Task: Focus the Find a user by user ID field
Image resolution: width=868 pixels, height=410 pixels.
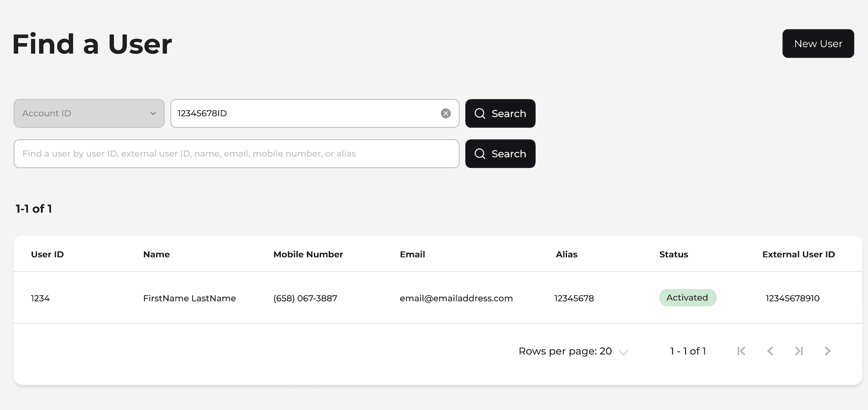Action: click(237, 154)
